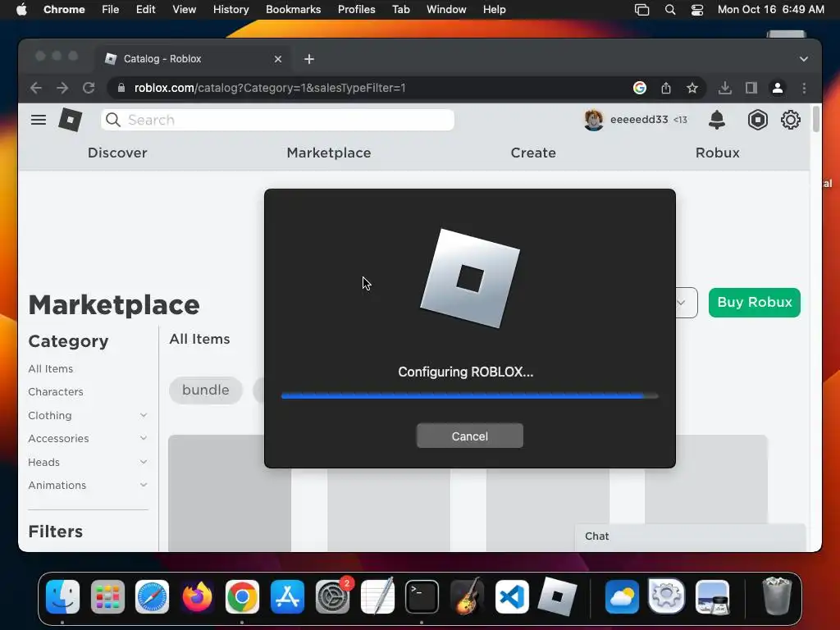Open Trash in the Dock
Image resolution: width=840 pixels, height=630 pixels.
click(x=777, y=596)
